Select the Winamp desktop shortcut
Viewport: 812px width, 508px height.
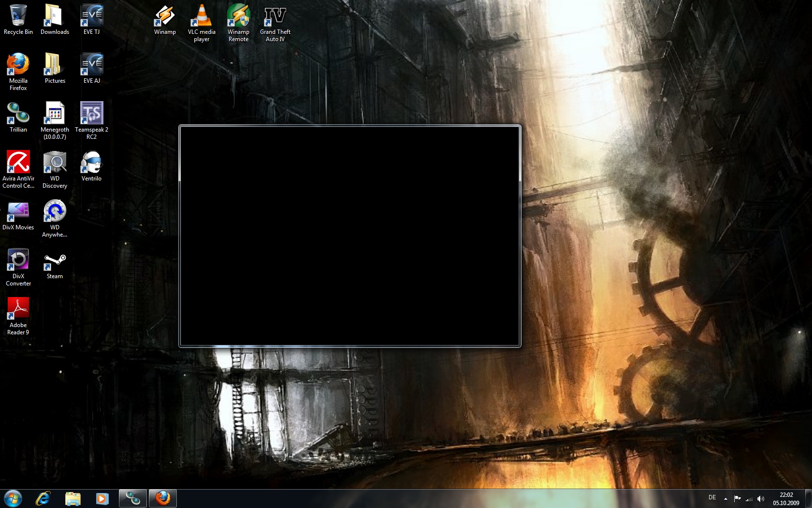pos(165,20)
